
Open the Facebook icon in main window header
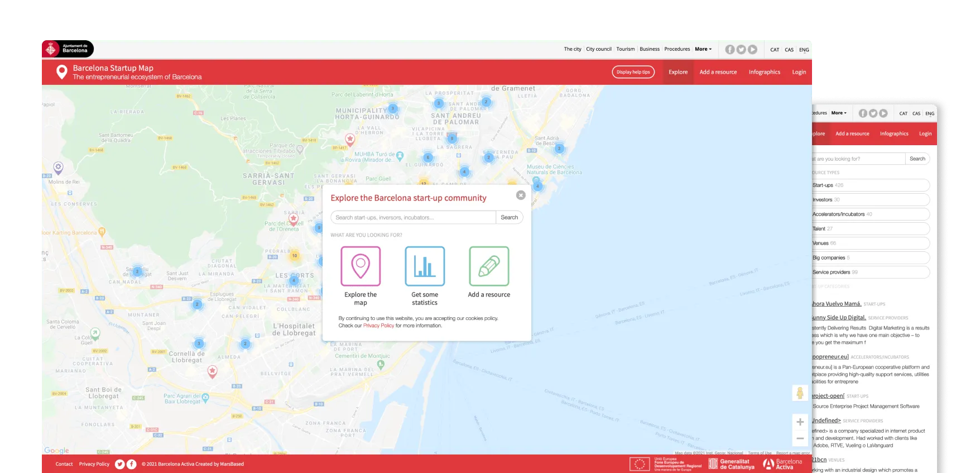(730, 49)
